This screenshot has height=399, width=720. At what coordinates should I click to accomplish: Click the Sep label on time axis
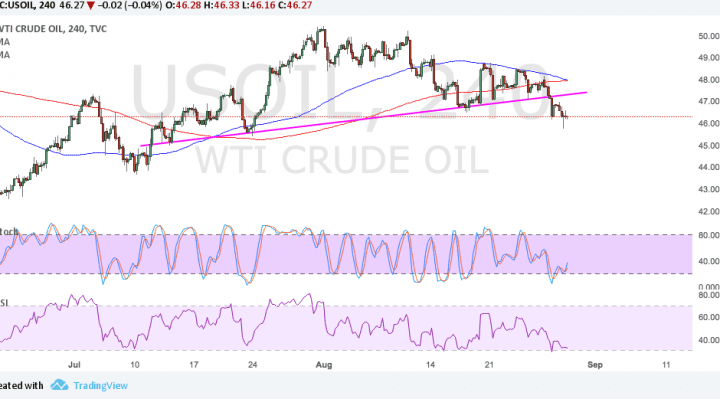tap(595, 365)
